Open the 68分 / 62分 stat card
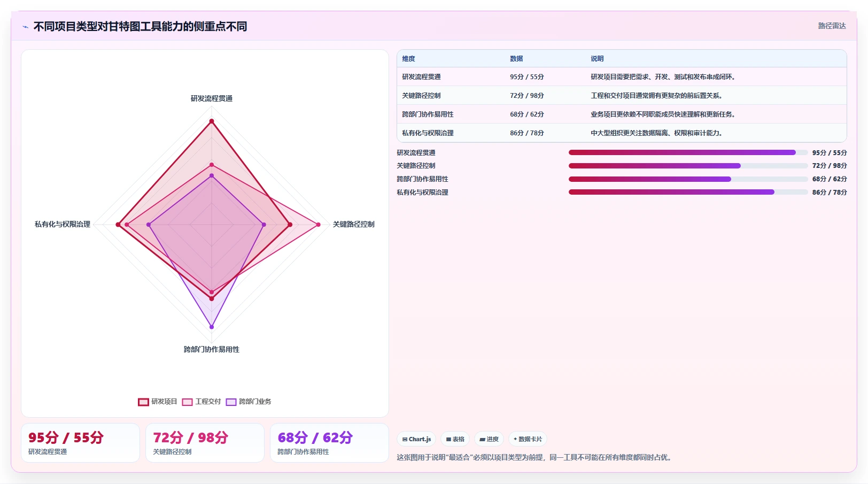This screenshot has width=868, height=484. (329, 443)
